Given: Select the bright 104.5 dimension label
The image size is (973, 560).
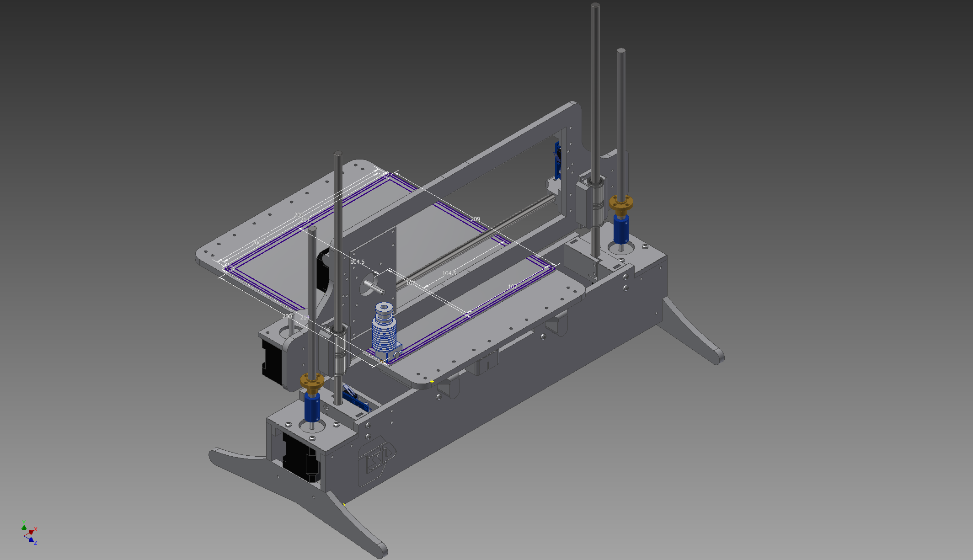Looking at the screenshot, I should point(357,262).
